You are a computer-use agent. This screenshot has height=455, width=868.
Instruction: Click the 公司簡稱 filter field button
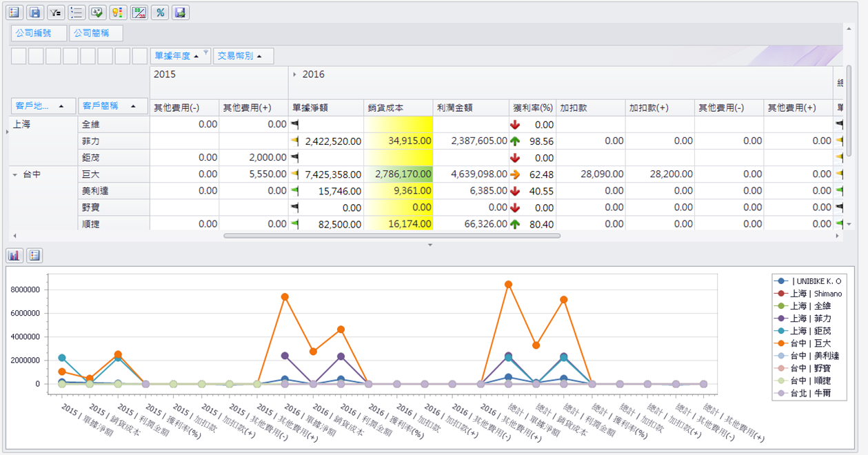96,33
